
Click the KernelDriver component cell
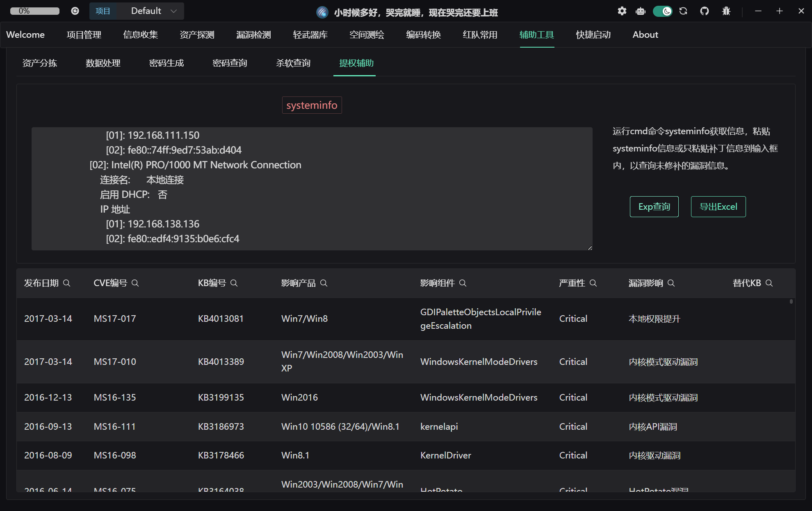click(446, 456)
